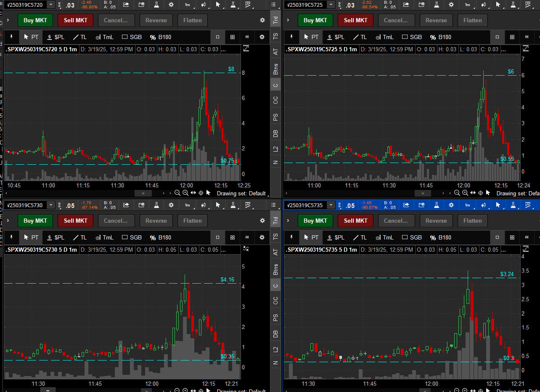
Task: Open the TS side tab right of the C5720 chart
Action: tap(276, 37)
